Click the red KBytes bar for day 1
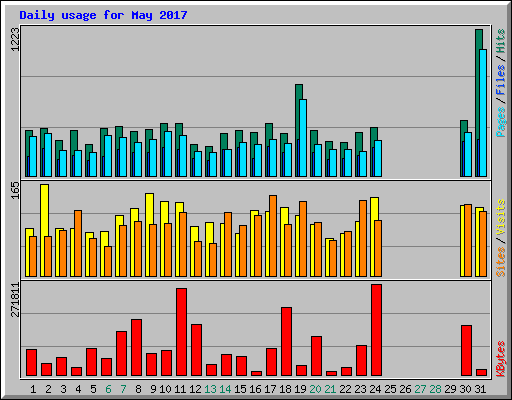The width and height of the screenshot is (512, 400). (31, 363)
